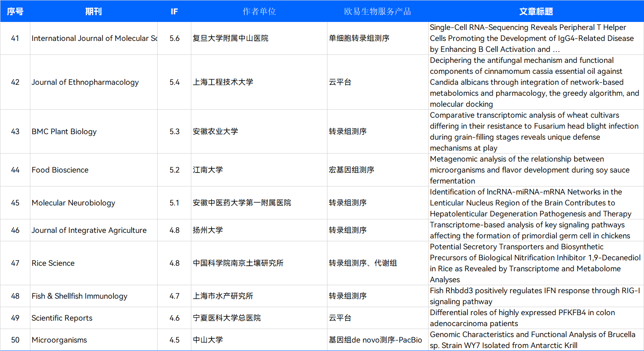Select 江南大学 cell
Screen dimensions: 644x351
pos(259,170)
